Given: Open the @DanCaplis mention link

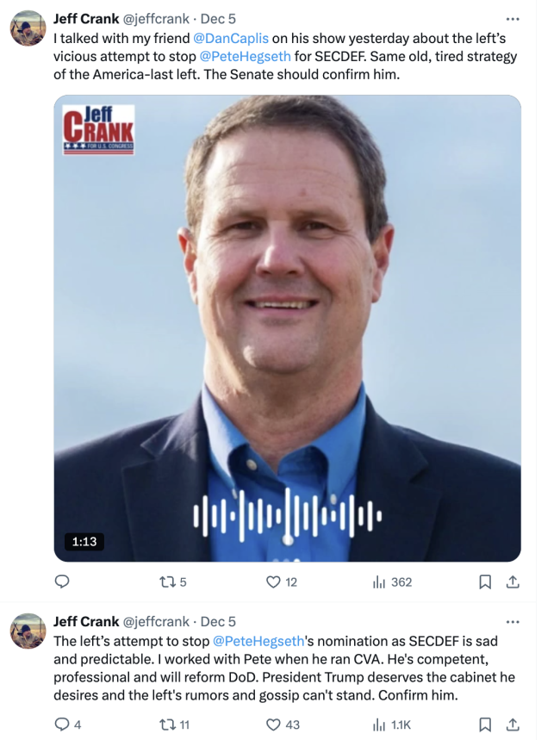Looking at the screenshot, I should pyautogui.click(x=231, y=38).
